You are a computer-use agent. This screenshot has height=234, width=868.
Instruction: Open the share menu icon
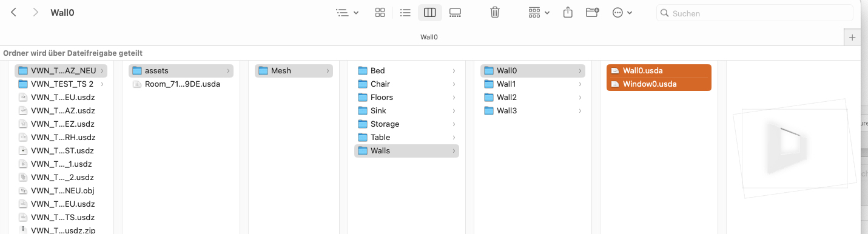[x=568, y=12]
